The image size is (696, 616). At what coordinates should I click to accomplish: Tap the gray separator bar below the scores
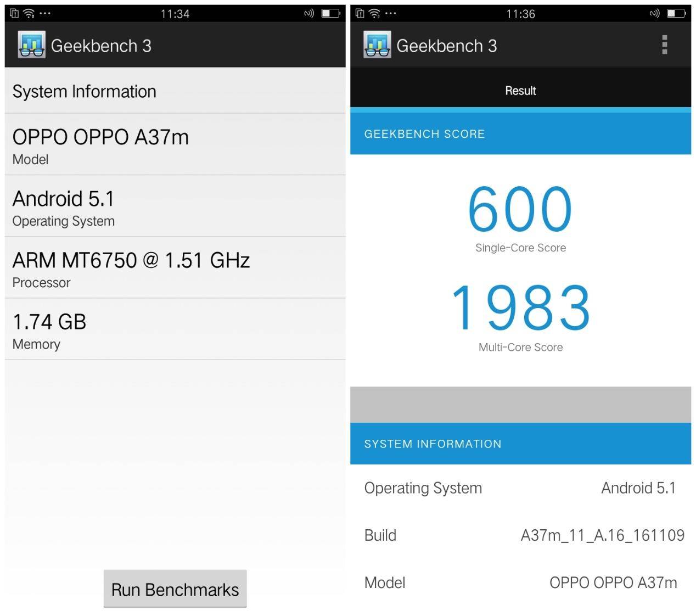(520, 404)
